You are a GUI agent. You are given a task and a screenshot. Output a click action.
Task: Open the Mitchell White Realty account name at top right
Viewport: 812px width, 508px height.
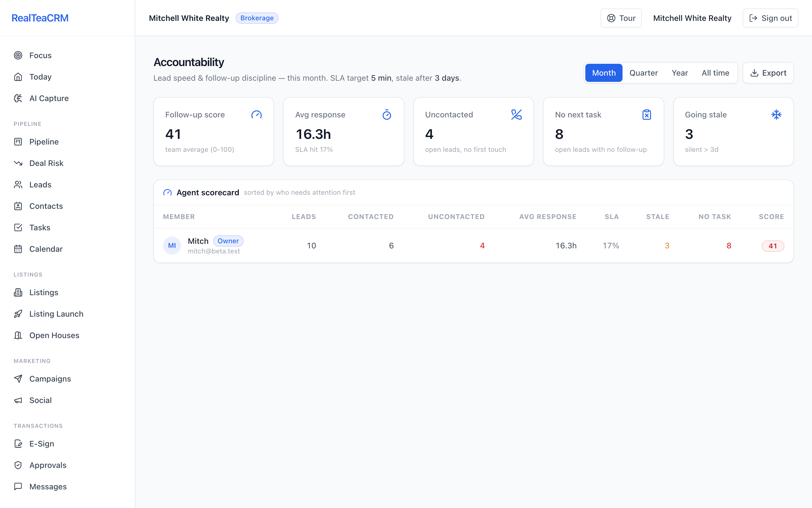tap(692, 18)
